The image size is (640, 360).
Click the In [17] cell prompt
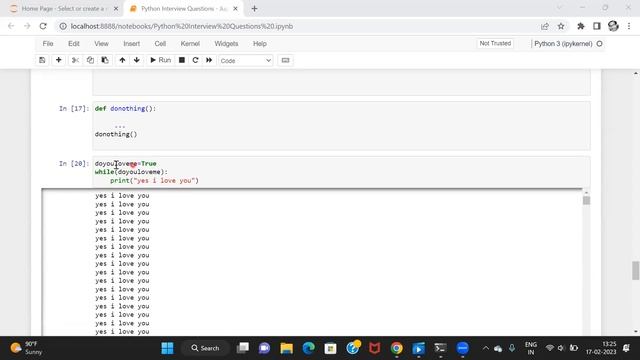click(x=74, y=109)
